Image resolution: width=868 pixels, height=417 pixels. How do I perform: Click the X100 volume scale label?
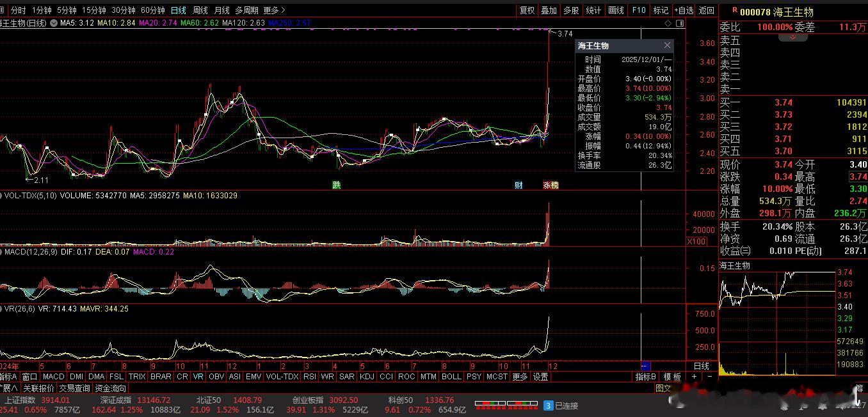pyautogui.click(x=696, y=241)
